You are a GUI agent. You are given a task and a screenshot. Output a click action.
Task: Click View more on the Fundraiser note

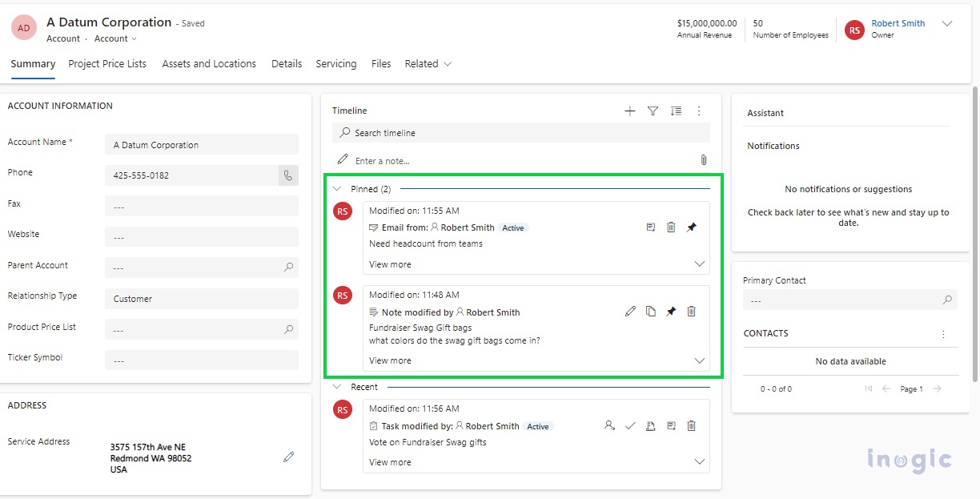point(390,360)
